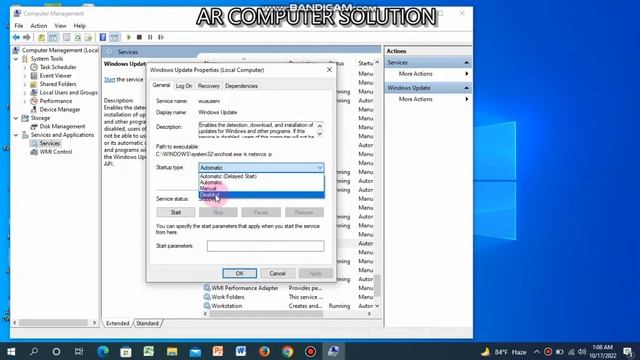Select Device Manager in tree
The height and width of the screenshot is (360, 640).
(x=60, y=109)
